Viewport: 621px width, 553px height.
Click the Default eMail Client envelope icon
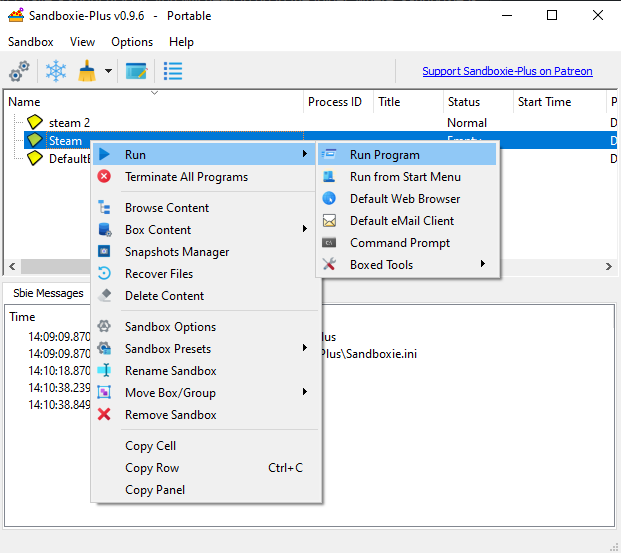tap(329, 220)
